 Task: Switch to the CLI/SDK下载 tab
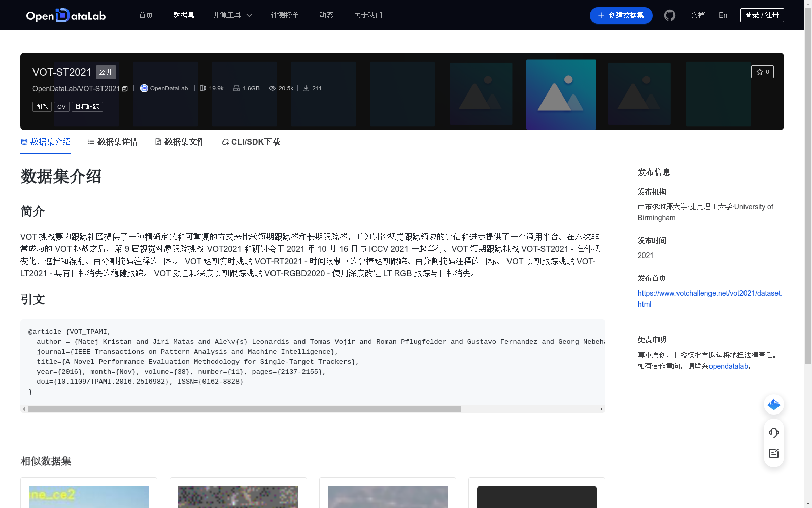251,142
